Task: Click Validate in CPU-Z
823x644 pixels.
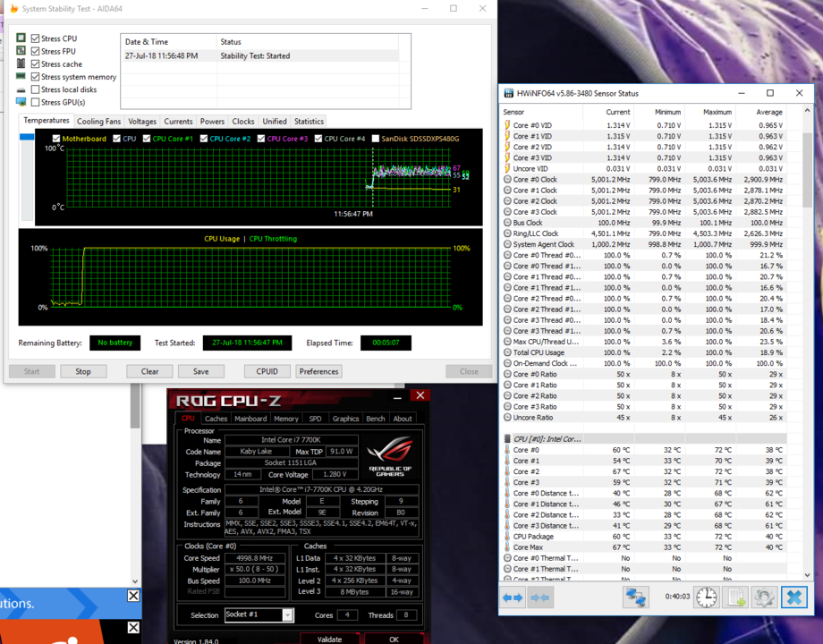Action: [x=329, y=639]
